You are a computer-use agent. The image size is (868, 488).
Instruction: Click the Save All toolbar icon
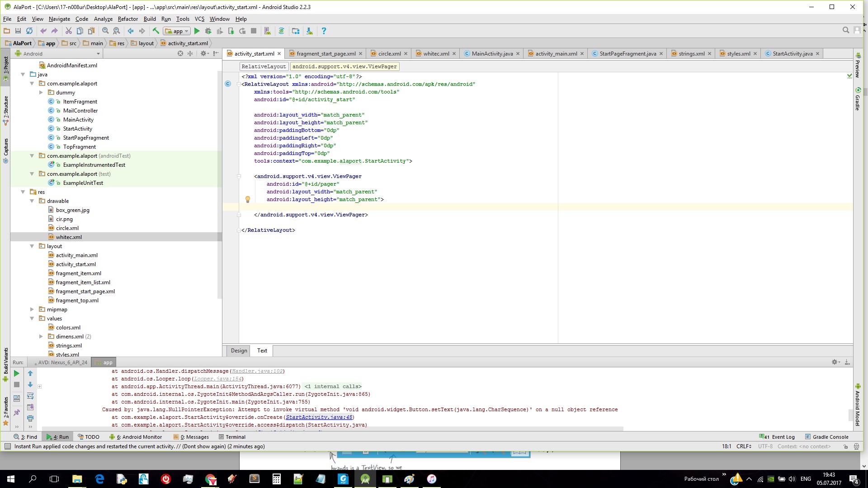[18, 31]
